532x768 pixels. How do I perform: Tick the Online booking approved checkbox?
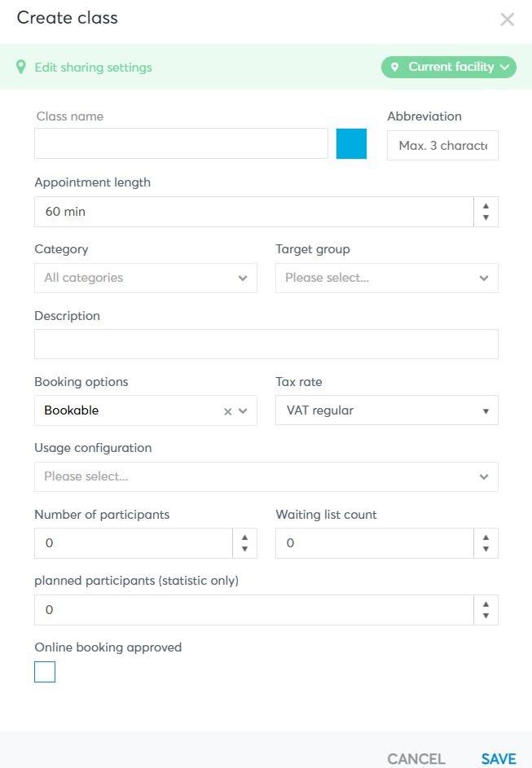tap(45, 672)
